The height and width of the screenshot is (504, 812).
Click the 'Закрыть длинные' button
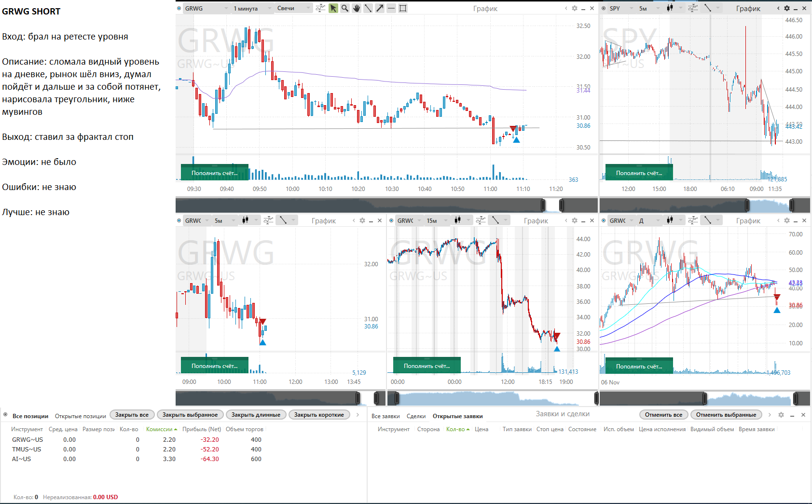pos(256,415)
